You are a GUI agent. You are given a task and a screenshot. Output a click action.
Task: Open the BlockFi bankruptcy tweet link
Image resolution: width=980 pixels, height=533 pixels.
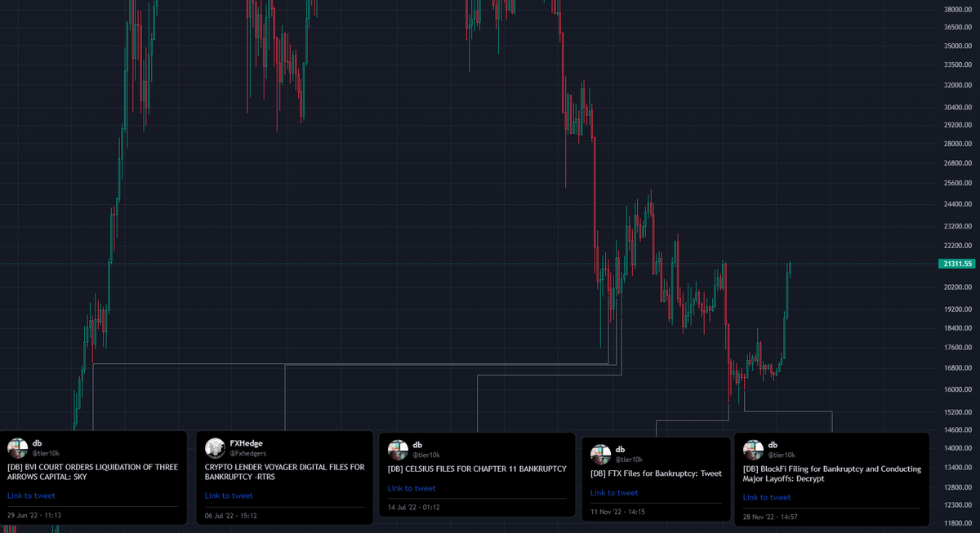[x=767, y=497]
